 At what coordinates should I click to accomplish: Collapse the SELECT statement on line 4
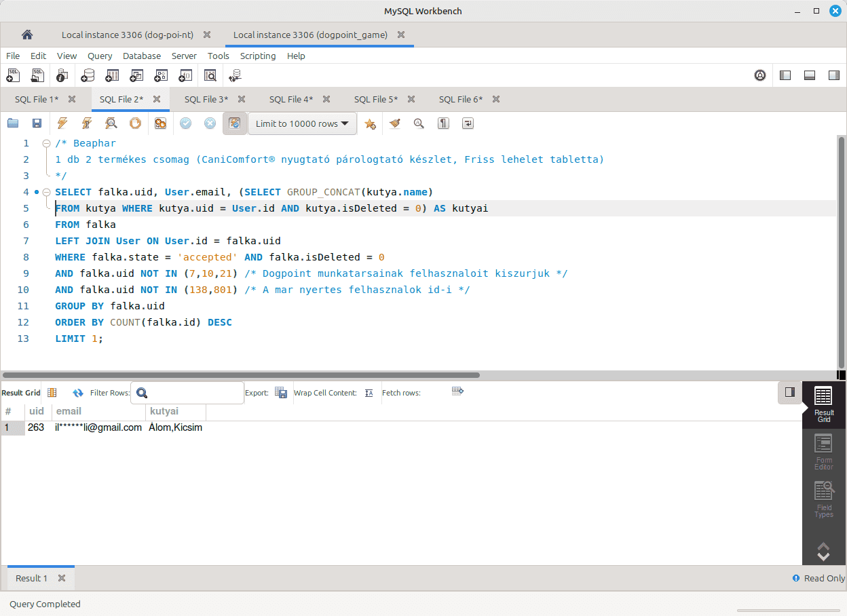(x=46, y=192)
